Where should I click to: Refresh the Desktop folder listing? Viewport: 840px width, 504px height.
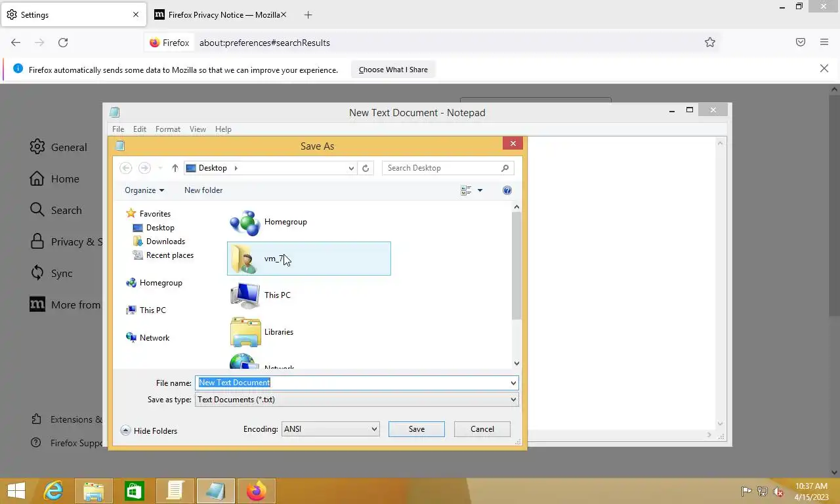pyautogui.click(x=366, y=168)
